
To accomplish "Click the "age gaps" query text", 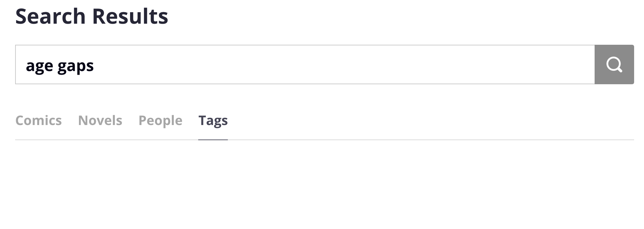I will (60, 65).
